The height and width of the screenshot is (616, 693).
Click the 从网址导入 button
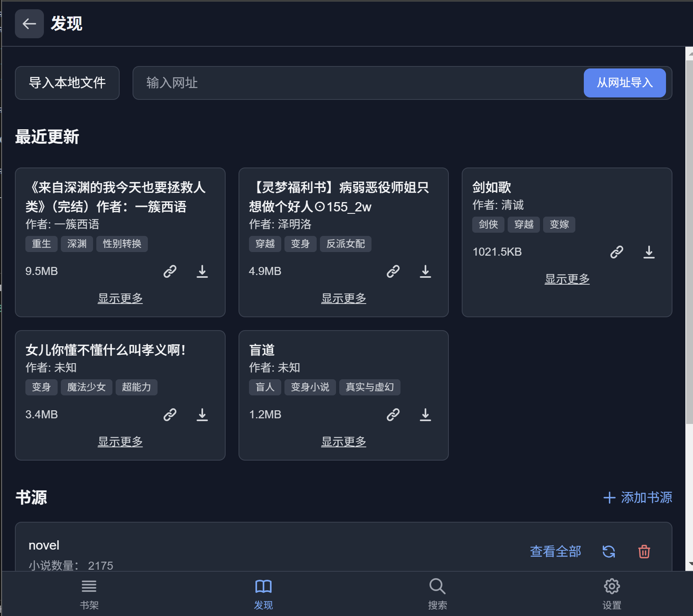coord(625,83)
